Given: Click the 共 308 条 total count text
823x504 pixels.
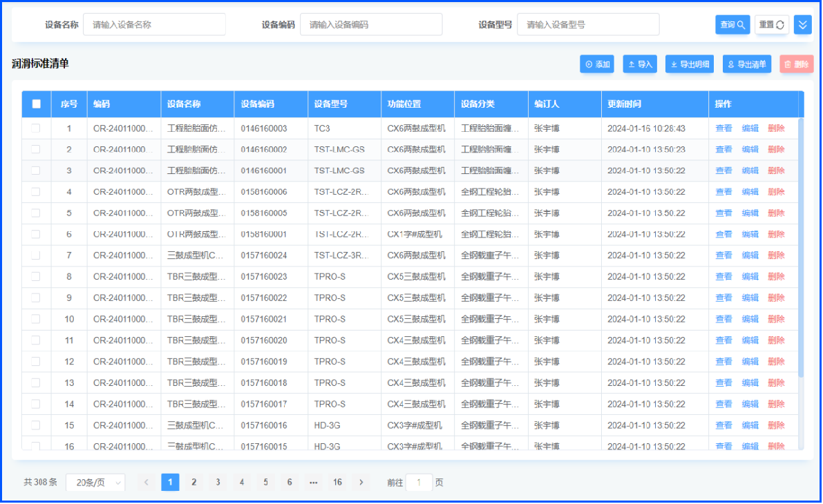Looking at the screenshot, I should pyautogui.click(x=40, y=482).
